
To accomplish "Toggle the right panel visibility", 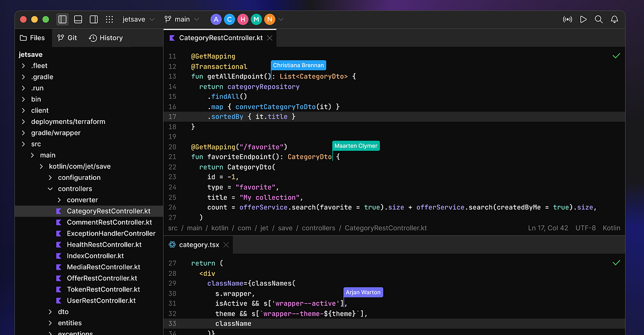I will (93, 19).
